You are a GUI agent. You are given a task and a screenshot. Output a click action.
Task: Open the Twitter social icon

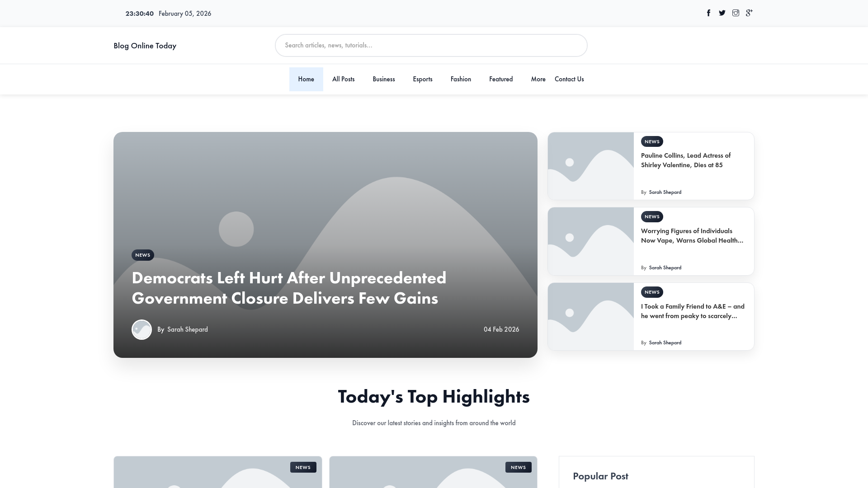tap(722, 13)
